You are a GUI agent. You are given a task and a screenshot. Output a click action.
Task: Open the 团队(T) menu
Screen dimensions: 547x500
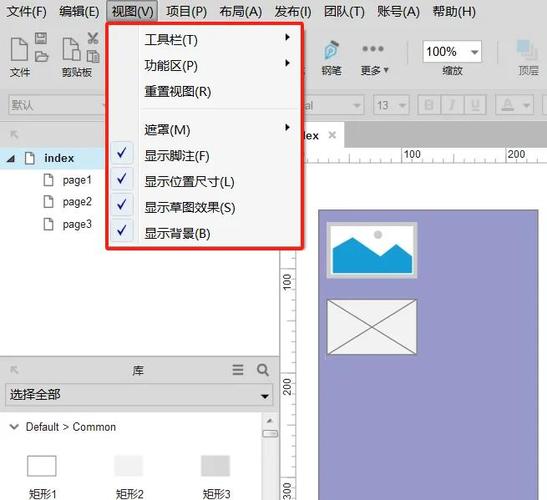point(344,12)
